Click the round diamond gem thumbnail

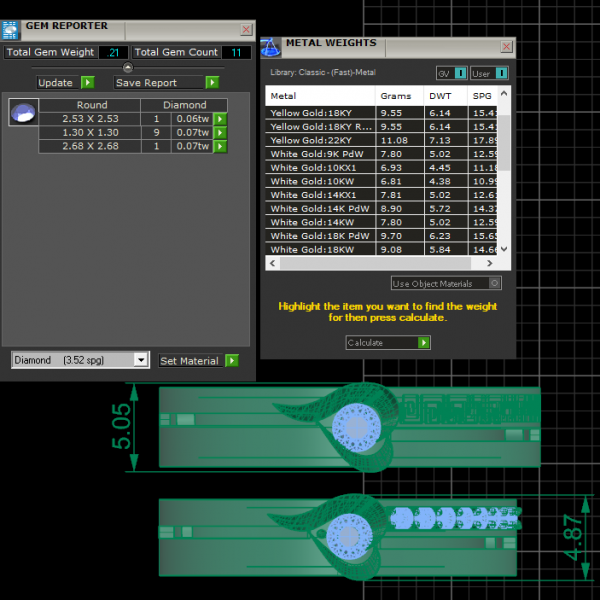pyautogui.click(x=22, y=113)
